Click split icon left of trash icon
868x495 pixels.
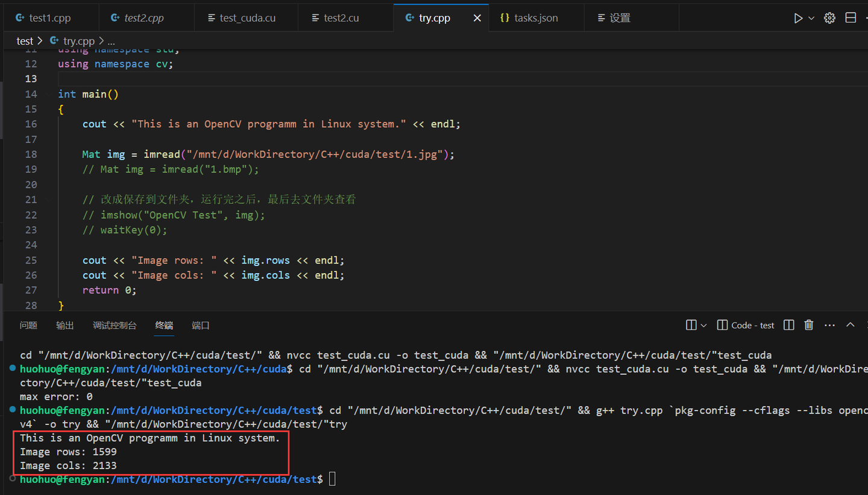(788, 325)
